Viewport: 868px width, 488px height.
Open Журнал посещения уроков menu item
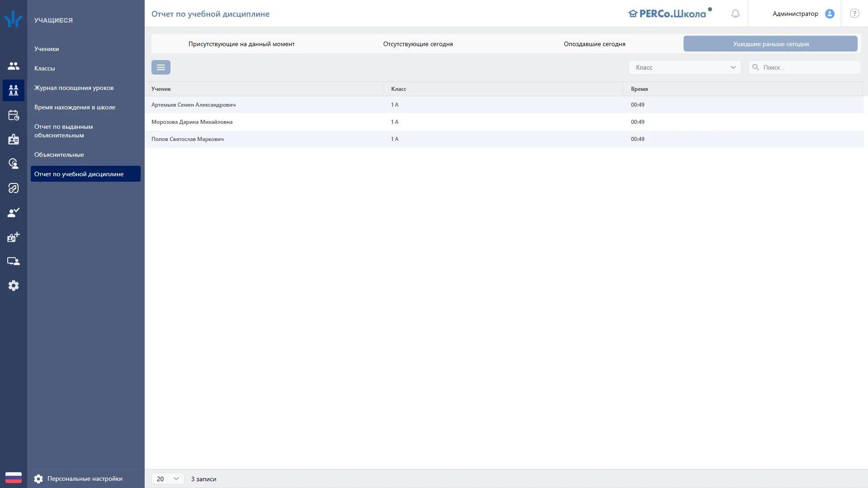tap(74, 88)
